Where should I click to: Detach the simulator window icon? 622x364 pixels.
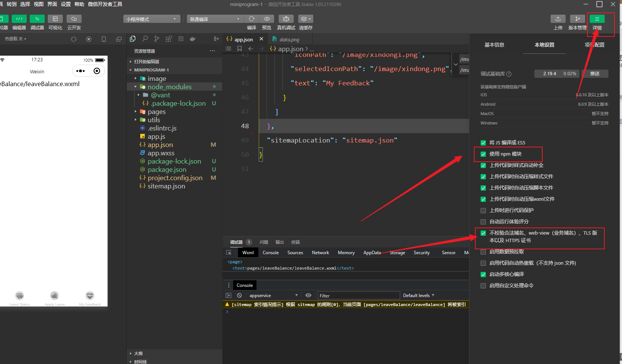tap(119, 39)
